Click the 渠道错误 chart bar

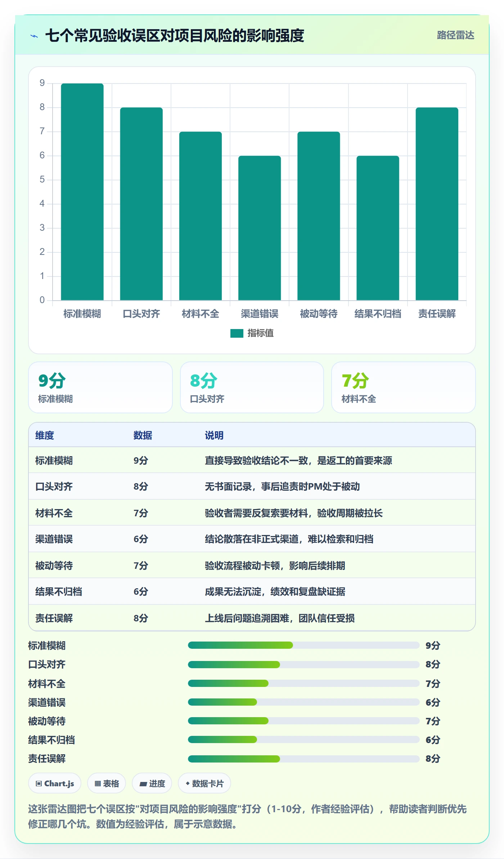260,228
